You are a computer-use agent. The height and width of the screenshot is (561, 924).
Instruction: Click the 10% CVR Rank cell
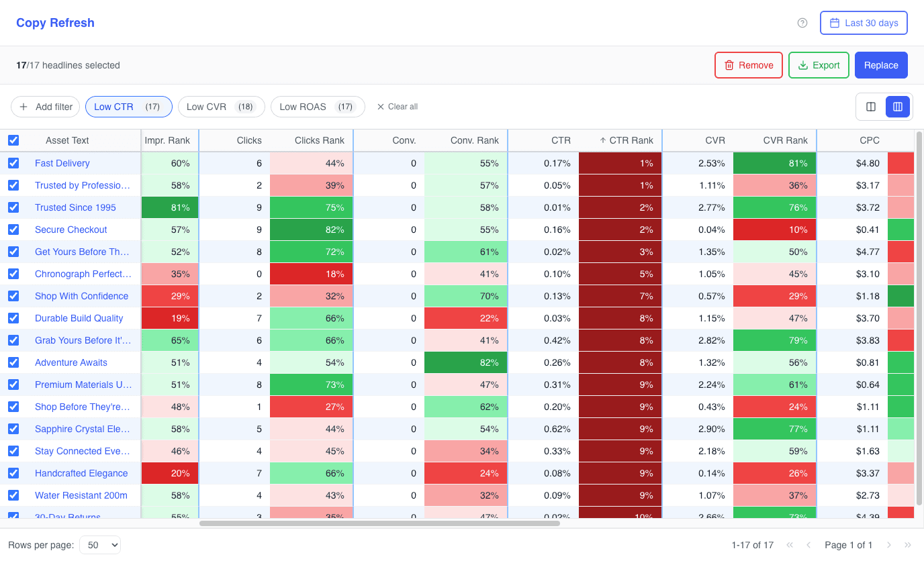(774, 229)
